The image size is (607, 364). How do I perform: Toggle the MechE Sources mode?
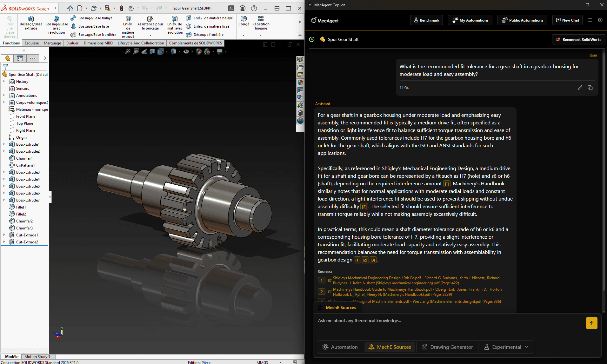(x=390, y=347)
